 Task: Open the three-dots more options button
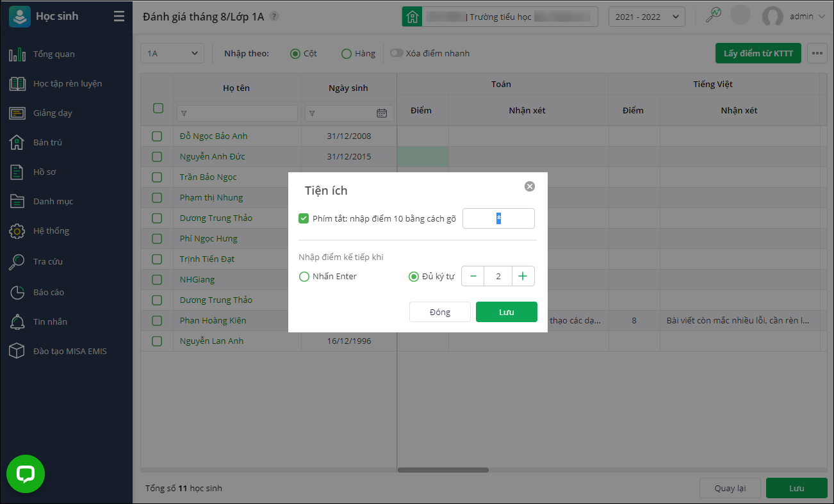pos(817,53)
